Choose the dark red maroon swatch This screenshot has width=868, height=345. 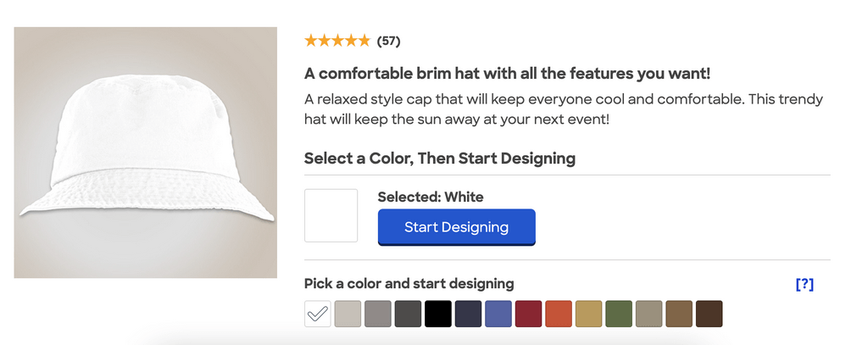[528, 314]
